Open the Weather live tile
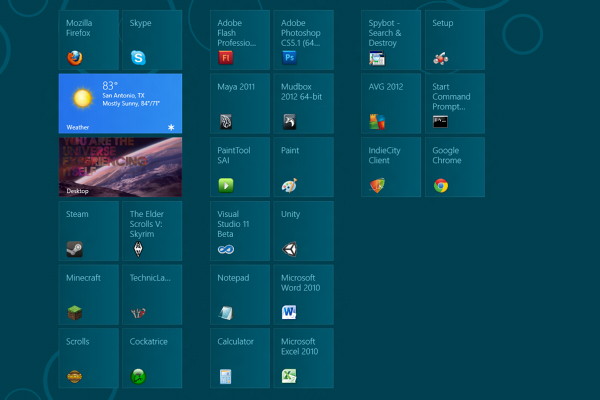The height and width of the screenshot is (400, 600). (x=120, y=104)
